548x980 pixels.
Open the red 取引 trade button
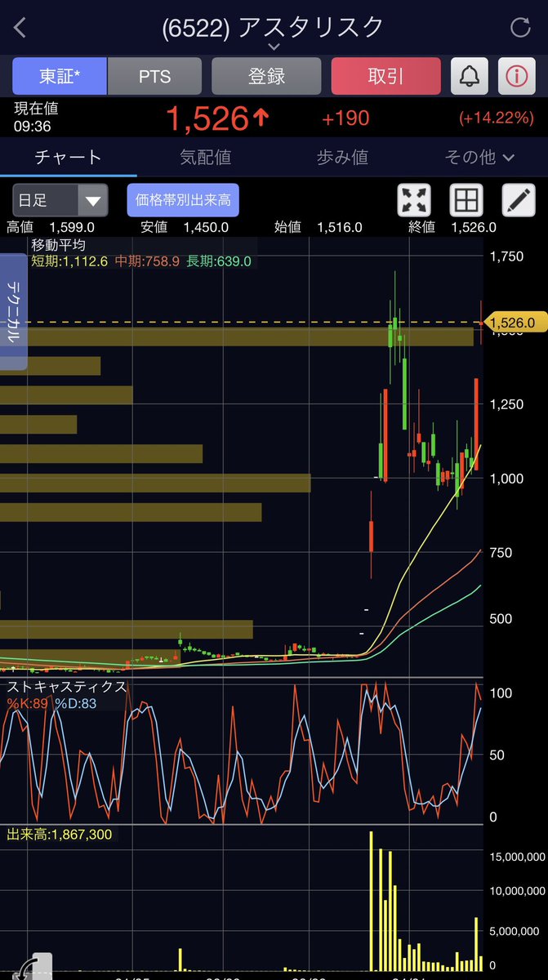[386, 77]
